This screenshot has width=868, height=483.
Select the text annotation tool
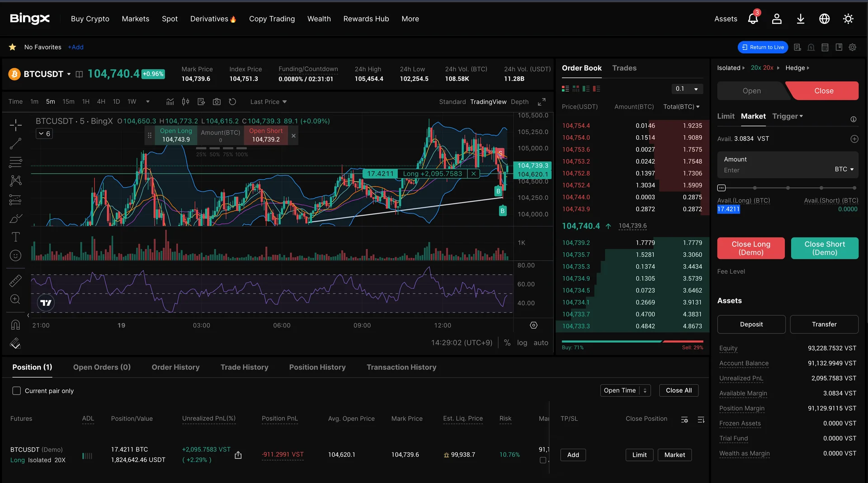click(15, 237)
